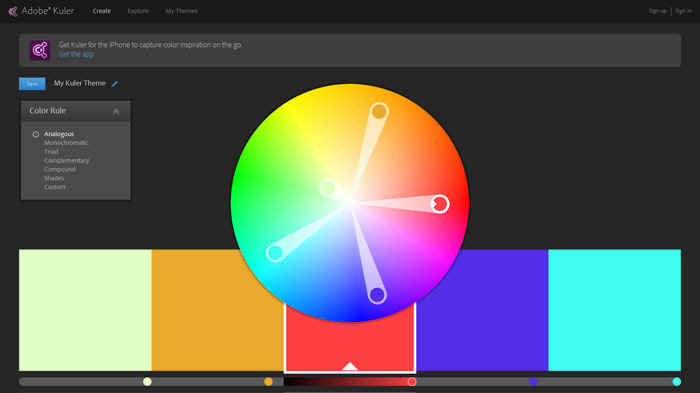Viewport: 700px width, 393px height.
Task: Click the orange brightness slider handle
Action: pos(268,381)
